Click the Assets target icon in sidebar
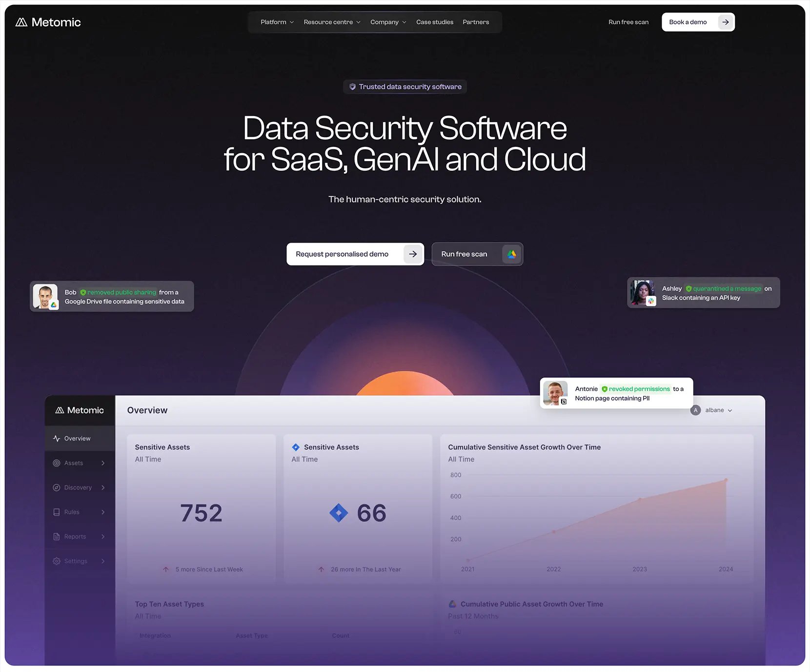The width and height of the screenshot is (810, 672). (x=57, y=463)
